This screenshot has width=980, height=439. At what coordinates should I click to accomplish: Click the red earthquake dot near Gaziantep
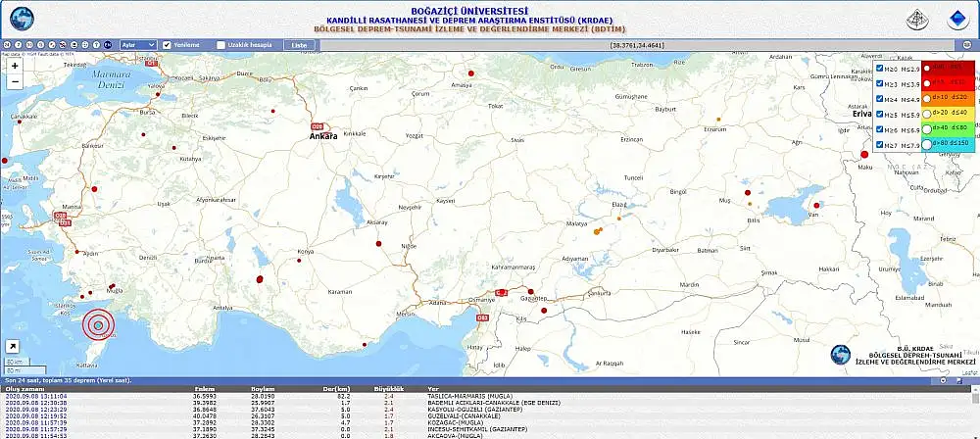coord(530,291)
